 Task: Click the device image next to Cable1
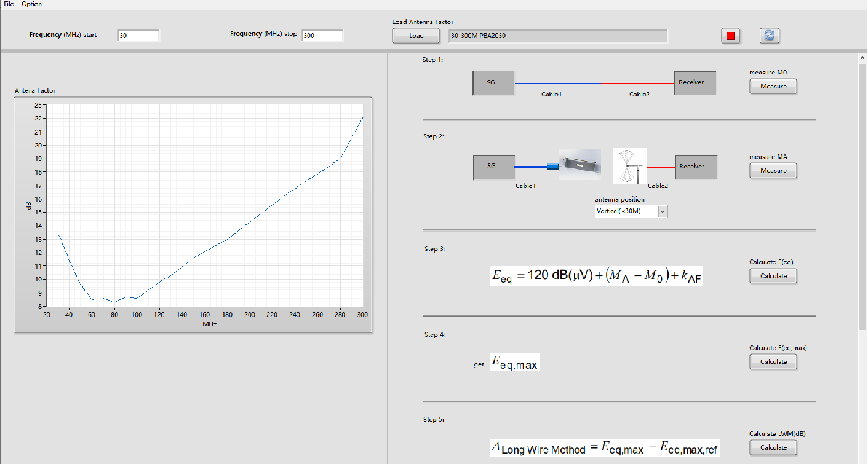tap(579, 165)
